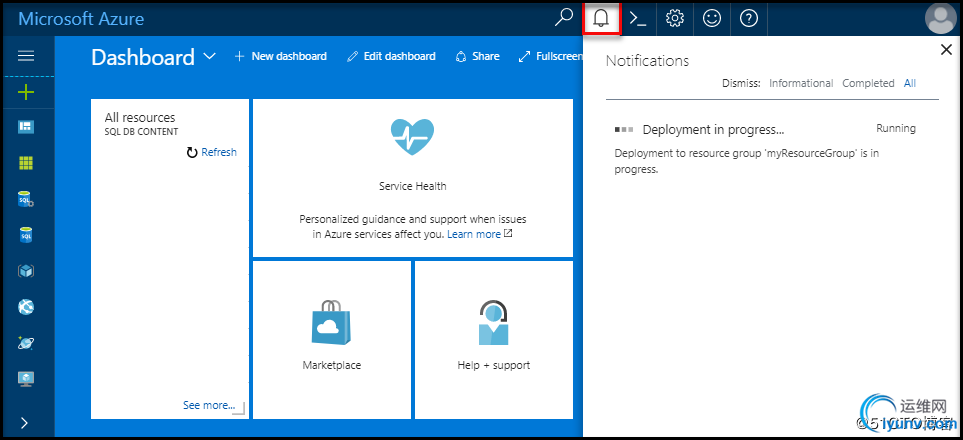The height and width of the screenshot is (440, 963).
Task: Open the Help question mark icon
Action: pyautogui.click(x=749, y=19)
